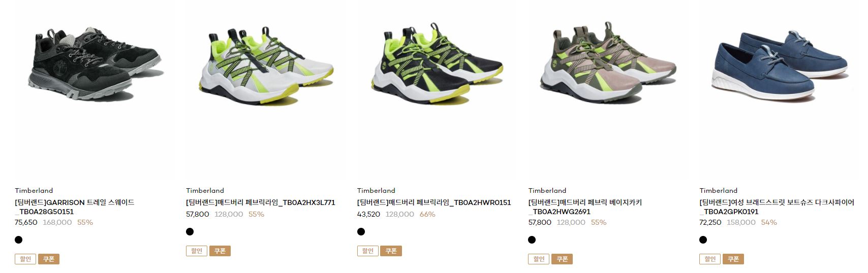This screenshot has width=868, height=273.
Task: Select black color swatch under boat shoes
Action: (x=703, y=240)
